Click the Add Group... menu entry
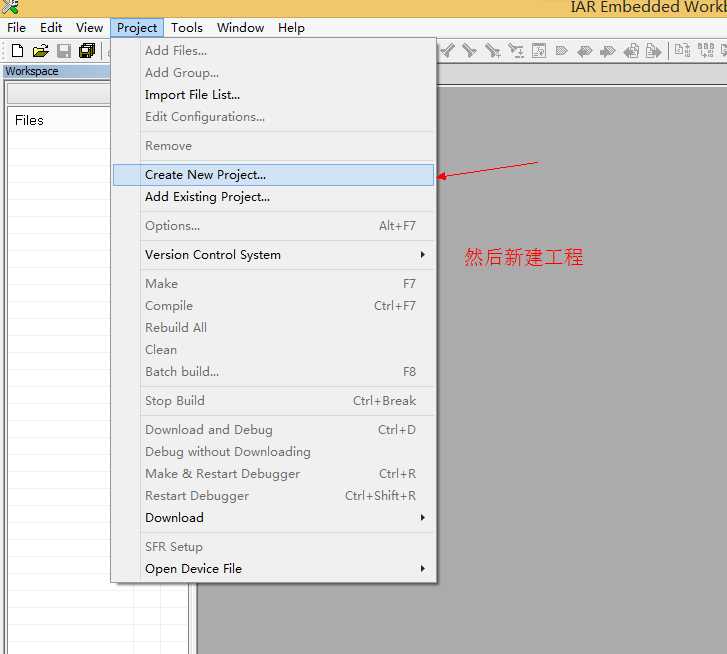 tap(273, 73)
